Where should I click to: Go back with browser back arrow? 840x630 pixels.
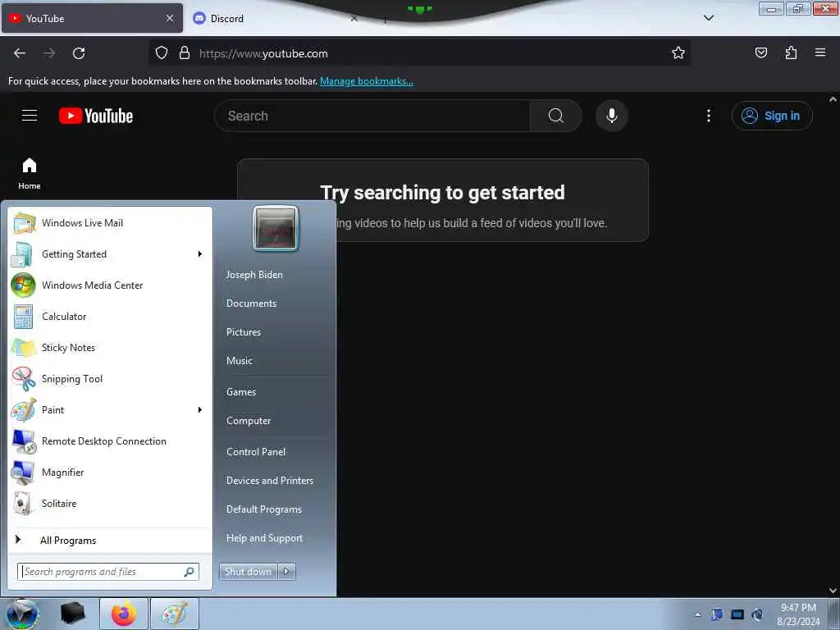(20, 53)
